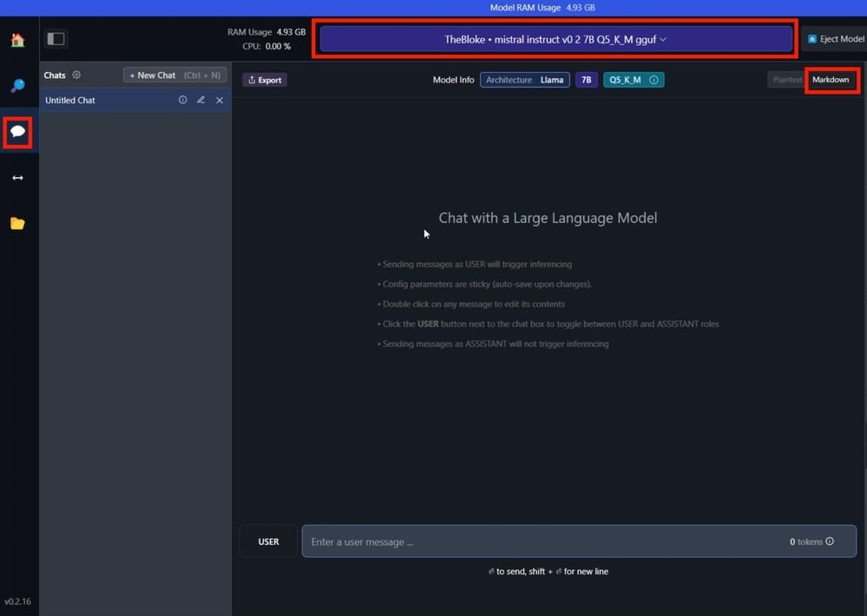Image resolution: width=867 pixels, height=616 pixels.
Task: Click the CPU 0.00 % readout
Action: click(266, 47)
